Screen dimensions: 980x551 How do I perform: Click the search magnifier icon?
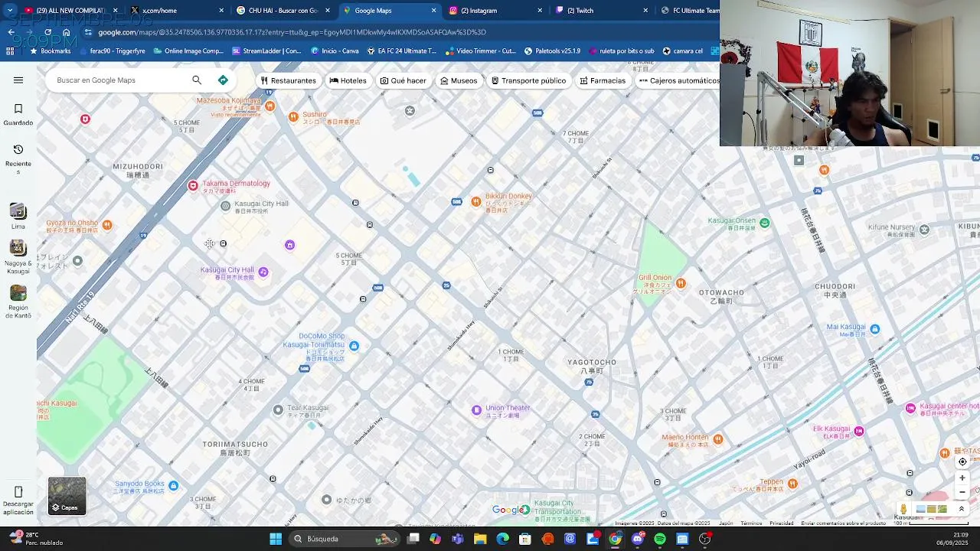click(x=197, y=80)
